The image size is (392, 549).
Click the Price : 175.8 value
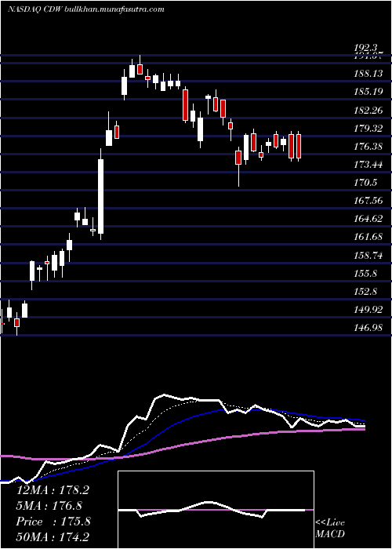pos(53,522)
